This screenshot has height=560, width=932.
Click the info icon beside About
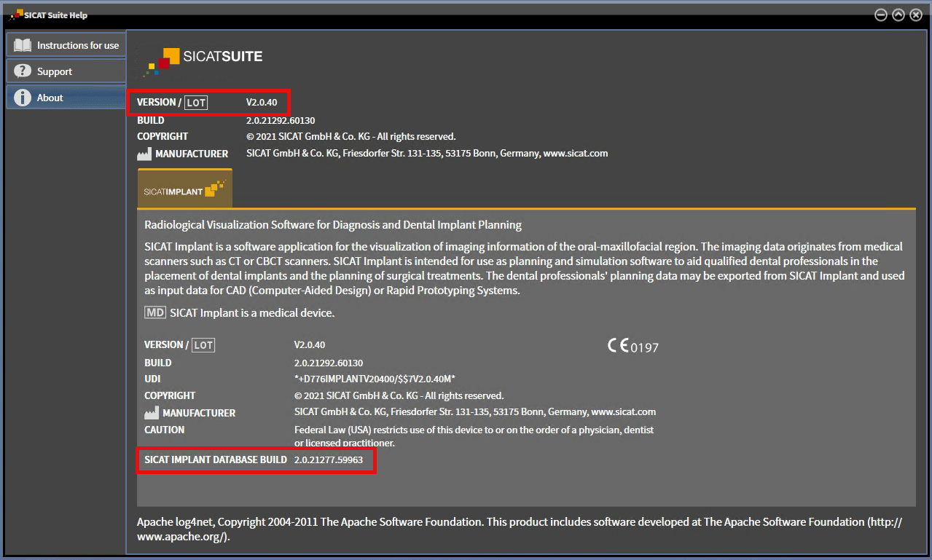(x=23, y=98)
